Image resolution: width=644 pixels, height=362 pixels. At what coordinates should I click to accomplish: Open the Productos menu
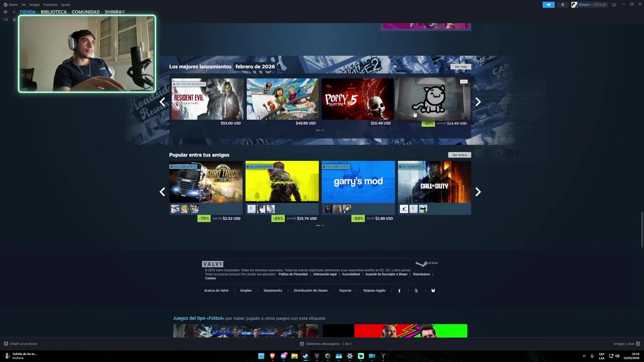click(50, 5)
